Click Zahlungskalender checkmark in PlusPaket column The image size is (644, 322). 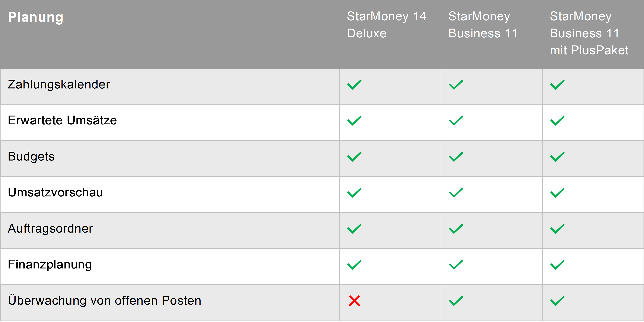click(x=557, y=85)
